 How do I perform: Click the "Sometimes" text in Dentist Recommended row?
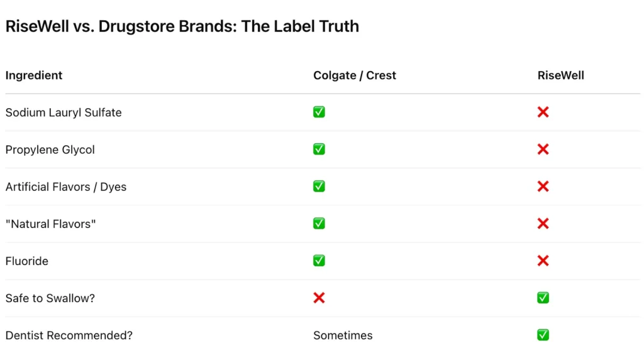(343, 335)
